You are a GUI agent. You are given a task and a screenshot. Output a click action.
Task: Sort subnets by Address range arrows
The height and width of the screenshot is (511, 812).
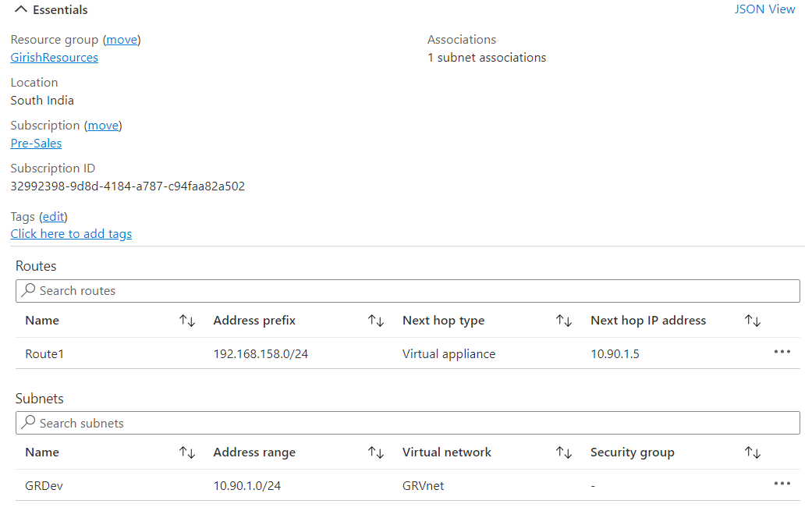[376, 452]
